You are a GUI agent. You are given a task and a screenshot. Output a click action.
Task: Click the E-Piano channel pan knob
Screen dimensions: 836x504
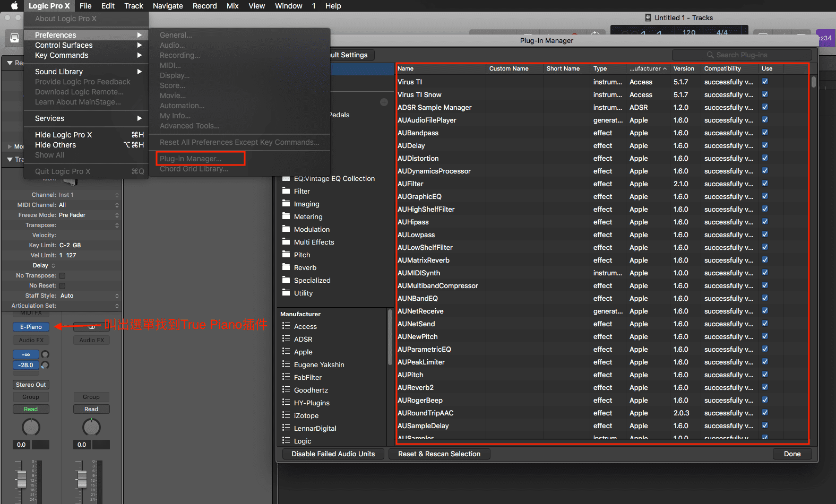pyautogui.click(x=31, y=427)
